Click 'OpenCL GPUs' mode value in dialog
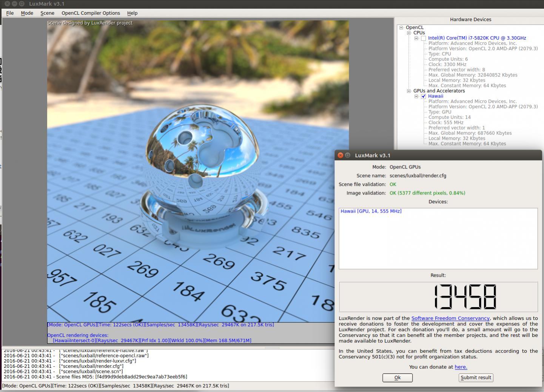The height and width of the screenshot is (392, 544). point(405,167)
